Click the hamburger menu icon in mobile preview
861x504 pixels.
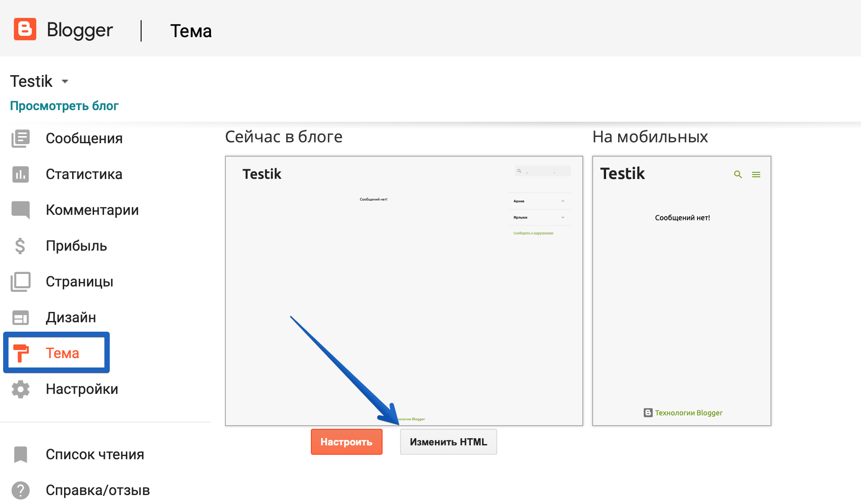(756, 175)
